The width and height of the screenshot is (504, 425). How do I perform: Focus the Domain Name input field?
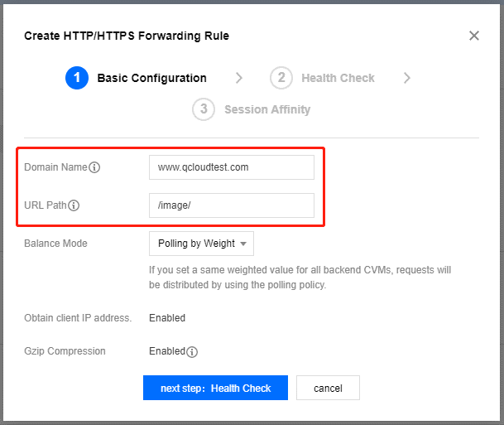click(x=232, y=167)
